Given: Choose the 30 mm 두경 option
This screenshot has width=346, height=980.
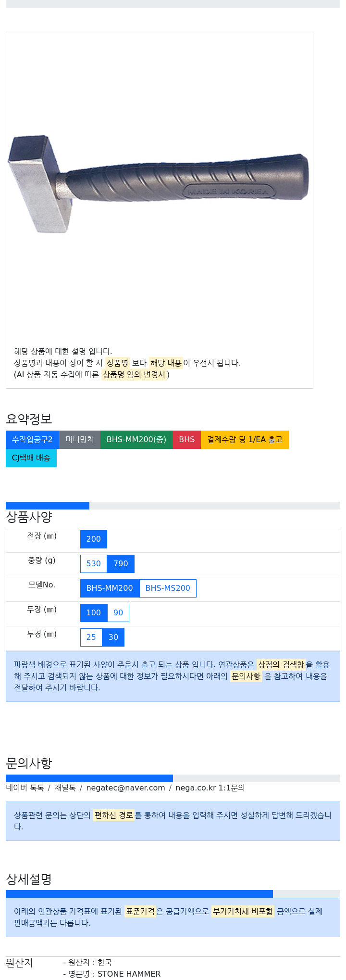Looking at the screenshot, I should (113, 637).
